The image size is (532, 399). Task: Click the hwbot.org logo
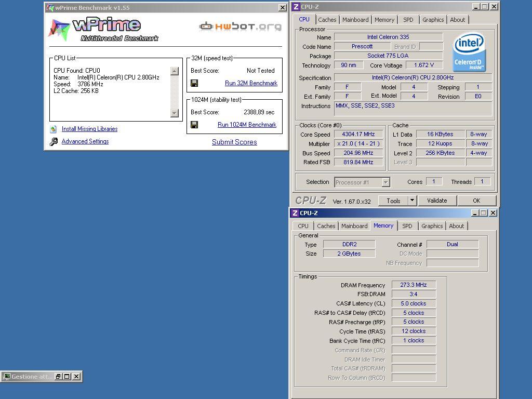[240, 26]
